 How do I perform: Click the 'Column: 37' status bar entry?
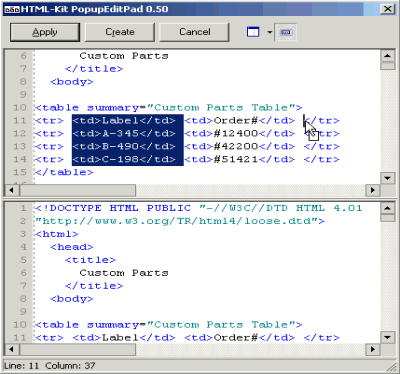click(x=70, y=366)
